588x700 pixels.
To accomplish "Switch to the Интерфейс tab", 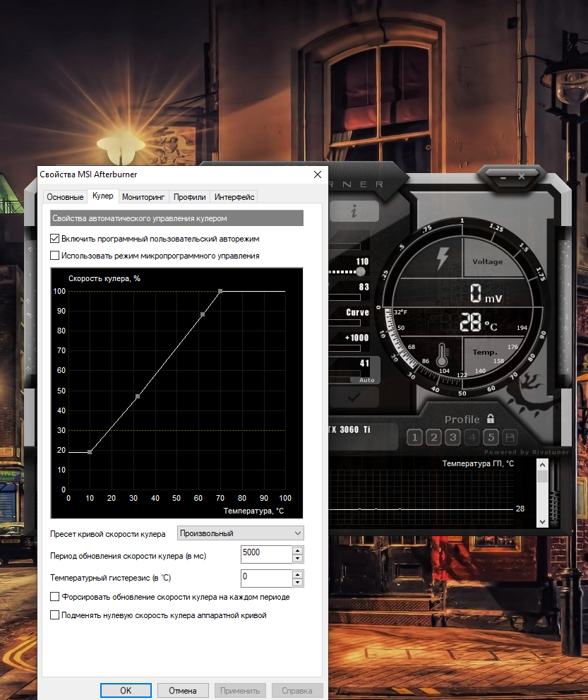I will (x=234, y=197).
